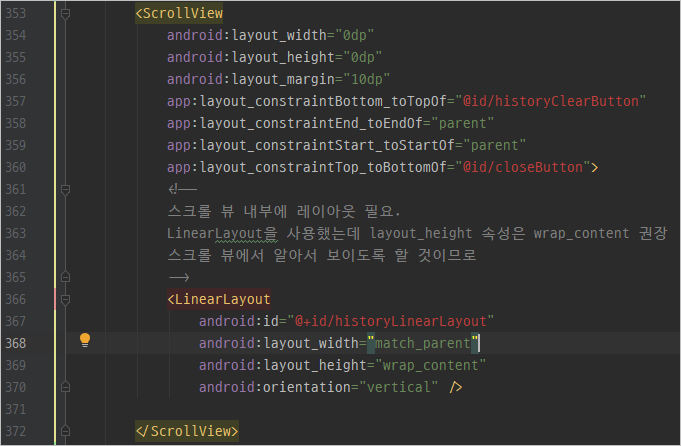The image size is (681, 446).
Task: Click the android:orientation attribute name
Action: (274, 387)
